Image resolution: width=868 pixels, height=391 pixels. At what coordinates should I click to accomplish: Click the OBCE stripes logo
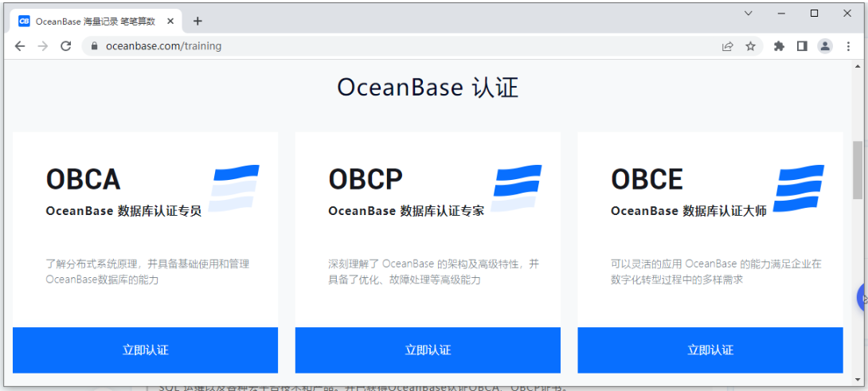coord(799,188)
